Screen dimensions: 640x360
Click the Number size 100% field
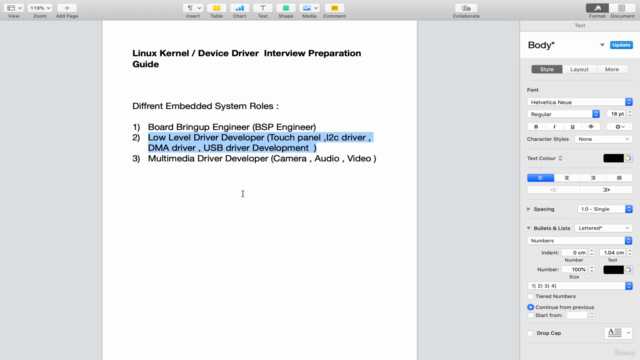pyautogui.click(x=575, y=269)
